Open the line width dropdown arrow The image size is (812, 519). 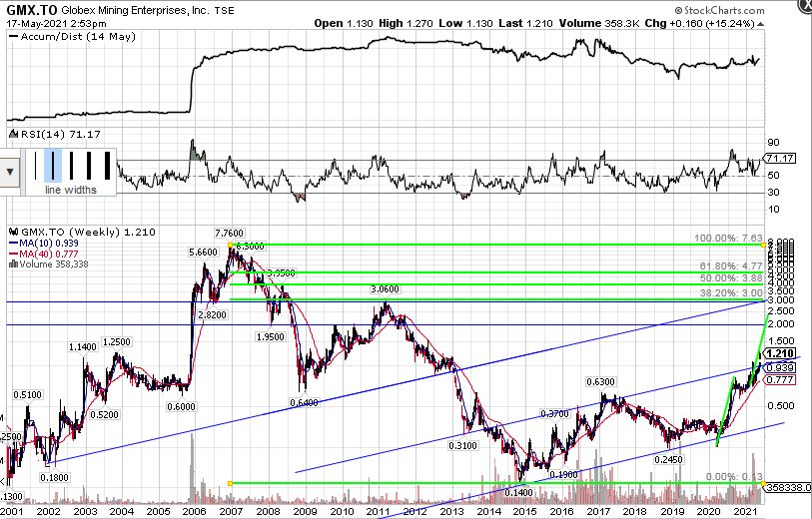(x=10, y=170)
